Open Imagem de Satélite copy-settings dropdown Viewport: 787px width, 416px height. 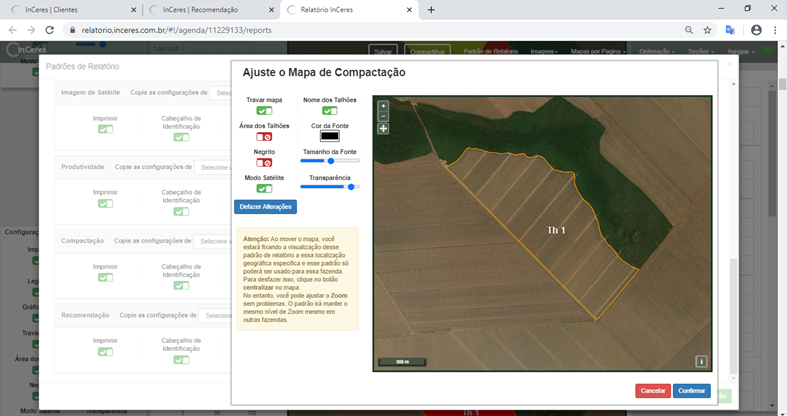pos(220,93)
